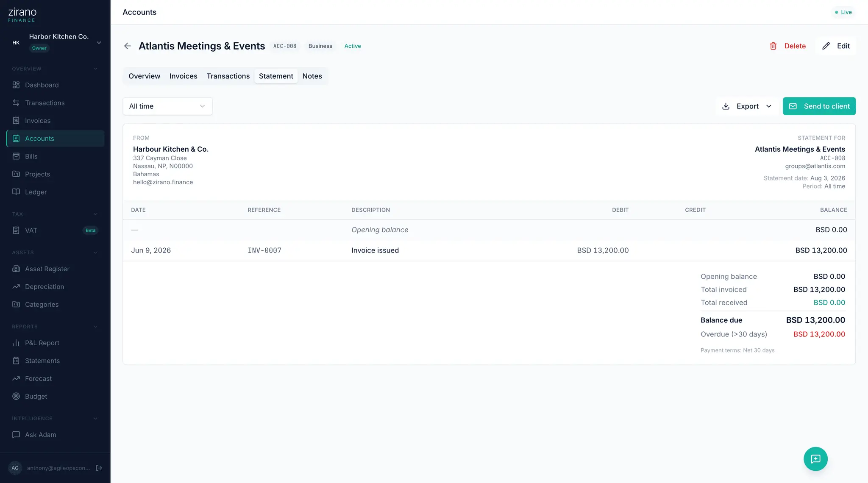The height and width of the screenshot is (483, 868).
Task: Open the Notes tab
Action: coord(312,76)
